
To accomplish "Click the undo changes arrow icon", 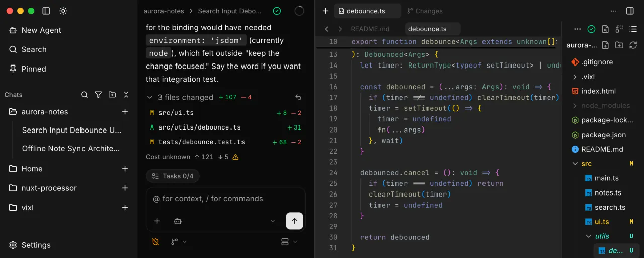I will tap(298, 97).
